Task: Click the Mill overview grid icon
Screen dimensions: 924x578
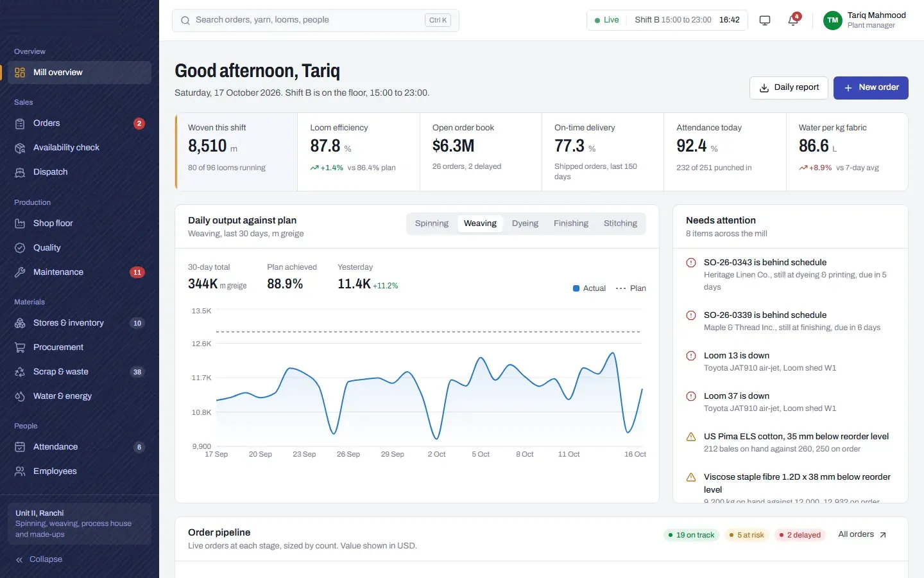Action: tap(20, 73)
